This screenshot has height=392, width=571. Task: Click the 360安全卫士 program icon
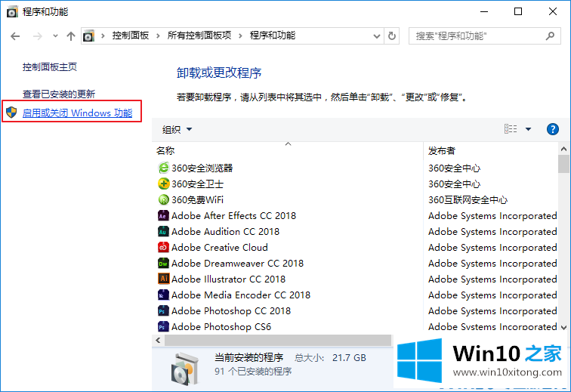pos(163,184)
